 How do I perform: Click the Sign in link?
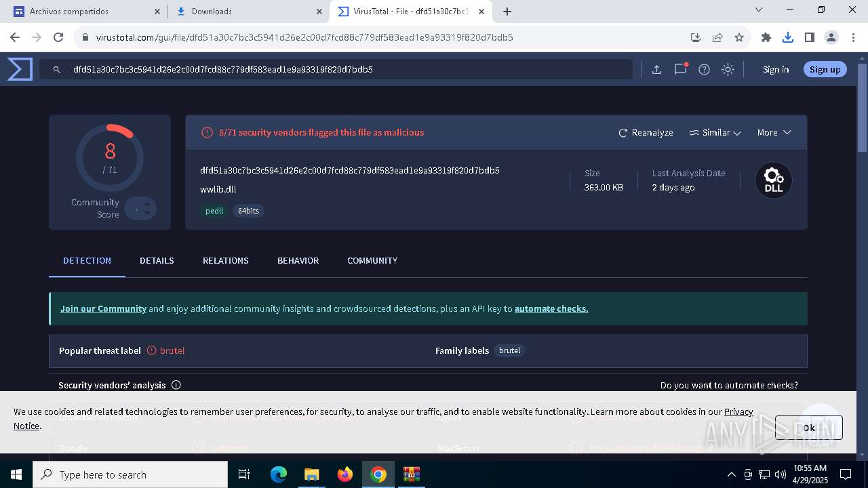(776, 69)
